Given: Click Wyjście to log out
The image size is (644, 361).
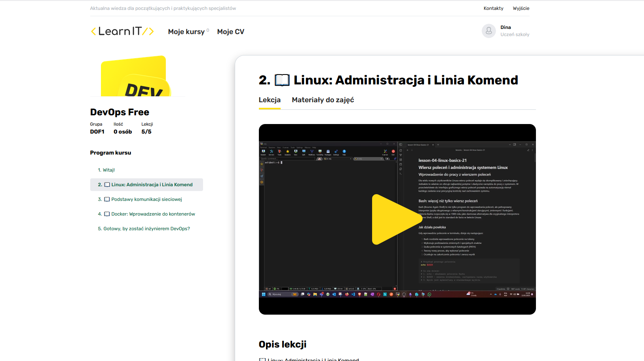Looking at the screenshot, I should 521,8.
